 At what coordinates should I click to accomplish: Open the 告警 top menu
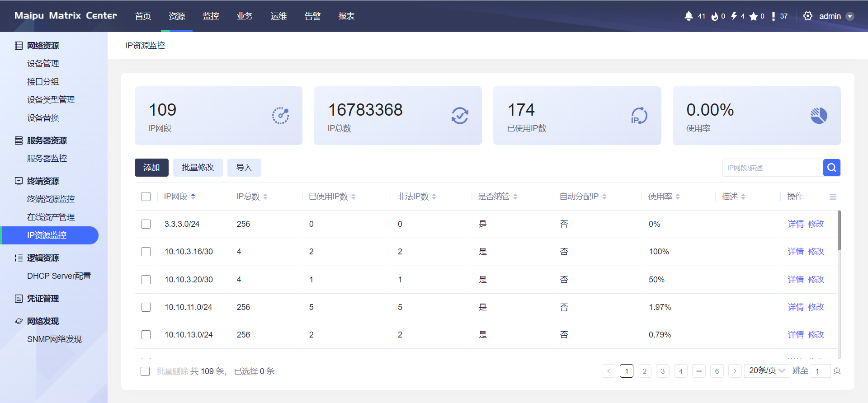click(312, 16)
